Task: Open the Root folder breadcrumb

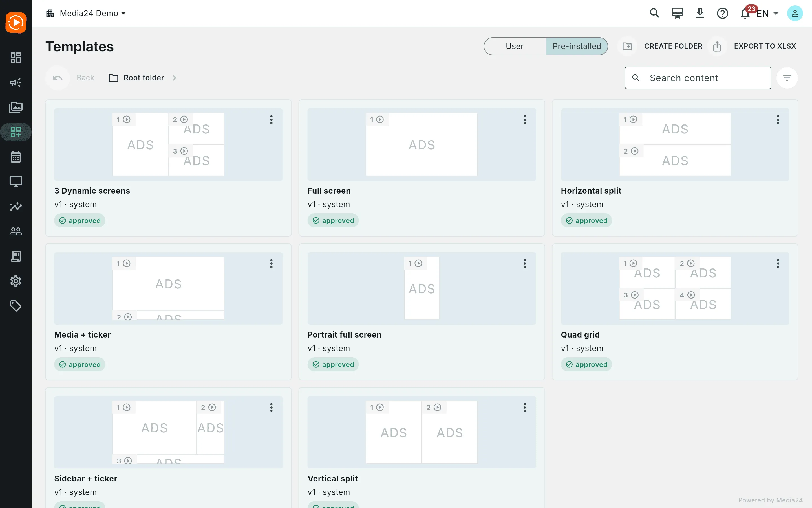Action: click(x=136, y=78)
